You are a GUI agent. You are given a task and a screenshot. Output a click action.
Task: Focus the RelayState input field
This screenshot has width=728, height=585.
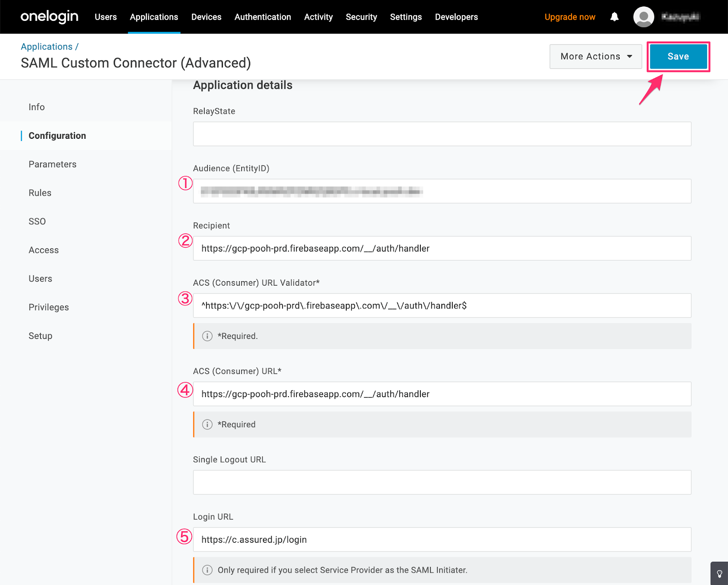click(442, 134)
